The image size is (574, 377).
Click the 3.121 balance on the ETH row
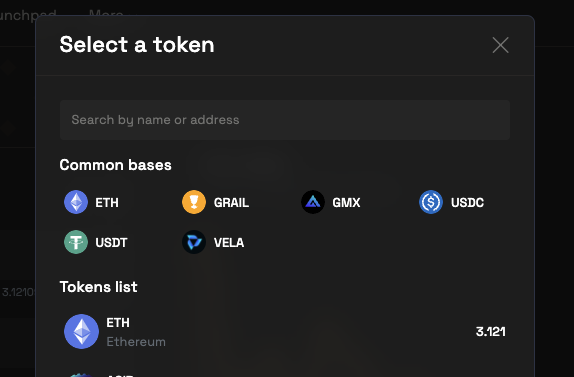491,332
